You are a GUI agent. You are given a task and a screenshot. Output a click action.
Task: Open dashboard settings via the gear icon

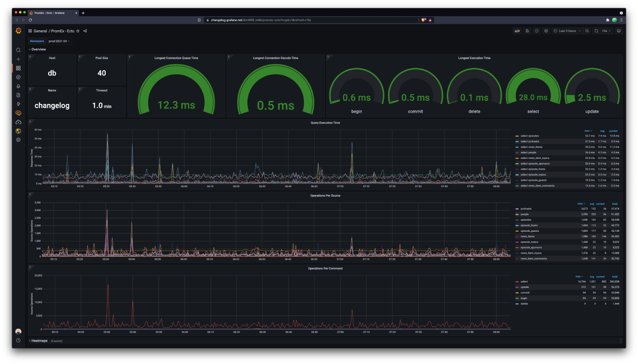tap(546, 31)
